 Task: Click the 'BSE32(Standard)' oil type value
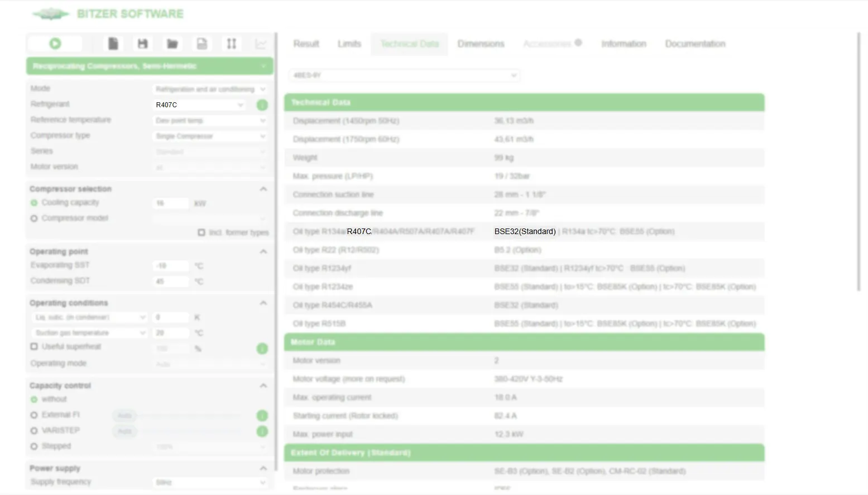(x=525, y=231)
